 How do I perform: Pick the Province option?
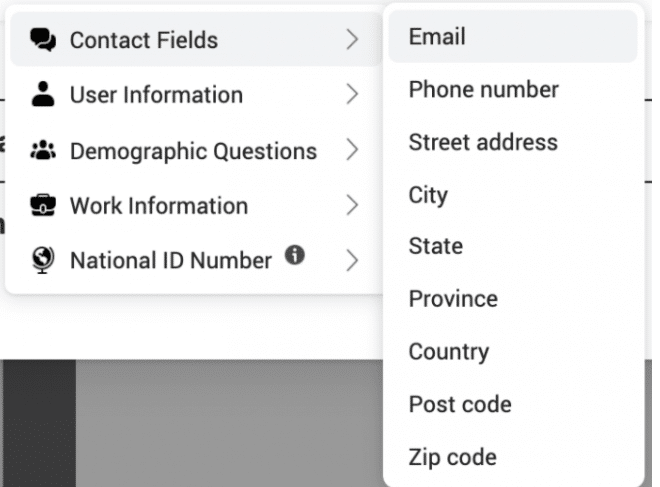pos(513,299)
